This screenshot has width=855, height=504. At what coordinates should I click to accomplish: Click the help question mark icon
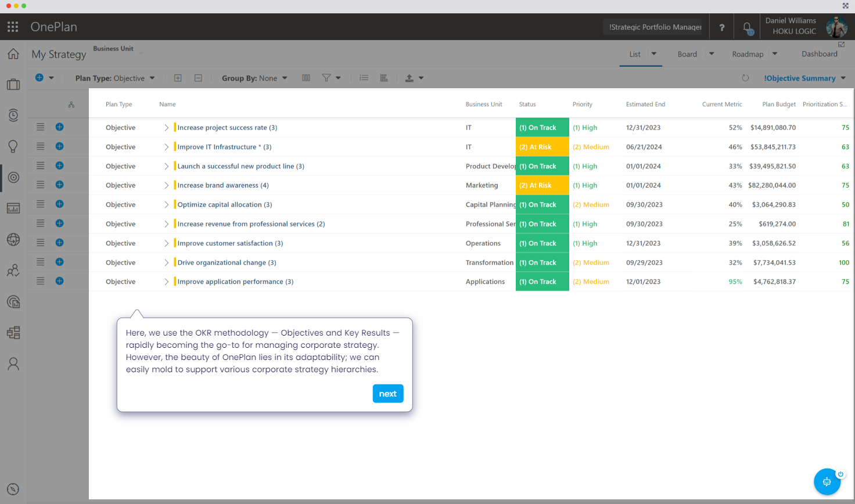[722, 27]
